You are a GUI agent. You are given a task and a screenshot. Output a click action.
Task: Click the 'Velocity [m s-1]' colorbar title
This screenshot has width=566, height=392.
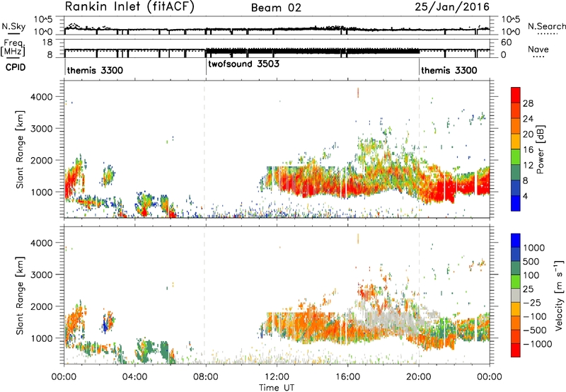pos(559,295)
